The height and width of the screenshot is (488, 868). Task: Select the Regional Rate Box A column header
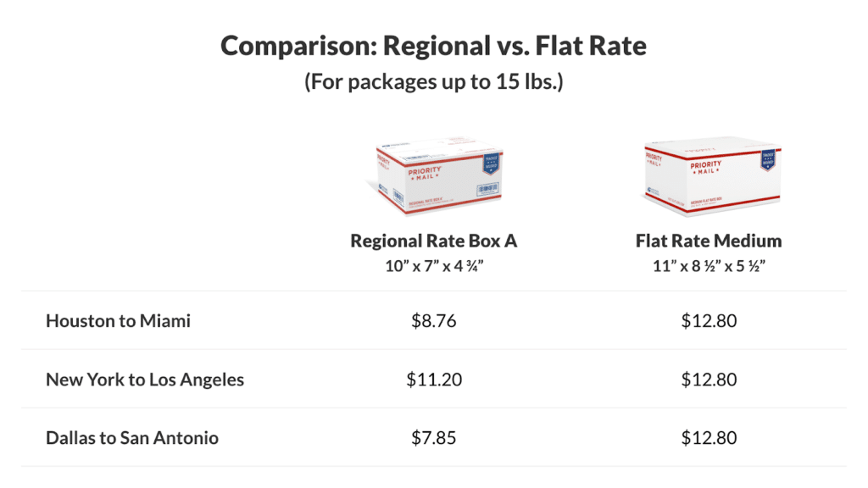(x=433, y=241)
